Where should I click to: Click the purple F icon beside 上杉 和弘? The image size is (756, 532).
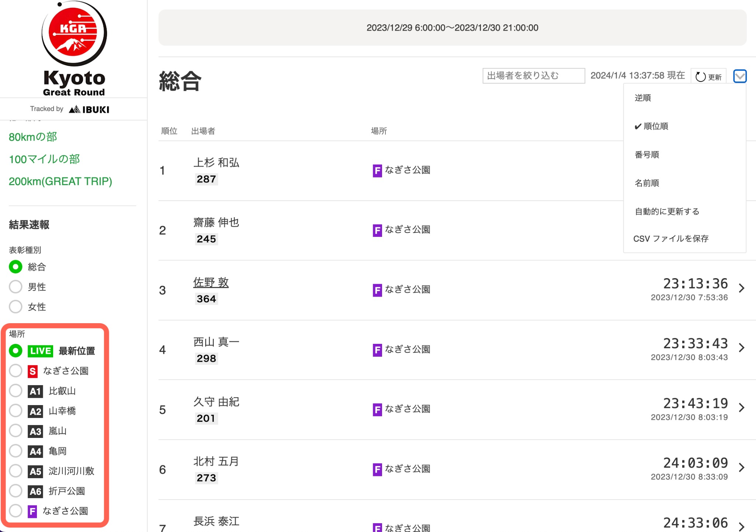pyautogui.click(x=377, y=170)
